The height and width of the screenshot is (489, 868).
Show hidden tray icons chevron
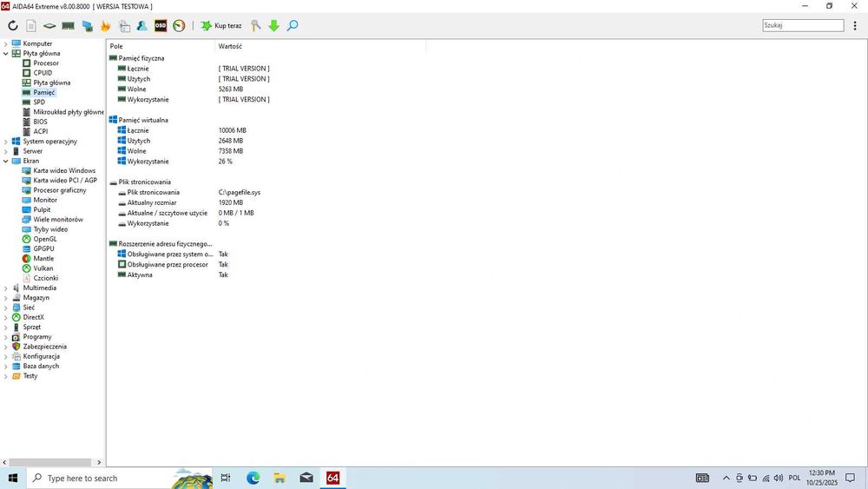point(726,478)
